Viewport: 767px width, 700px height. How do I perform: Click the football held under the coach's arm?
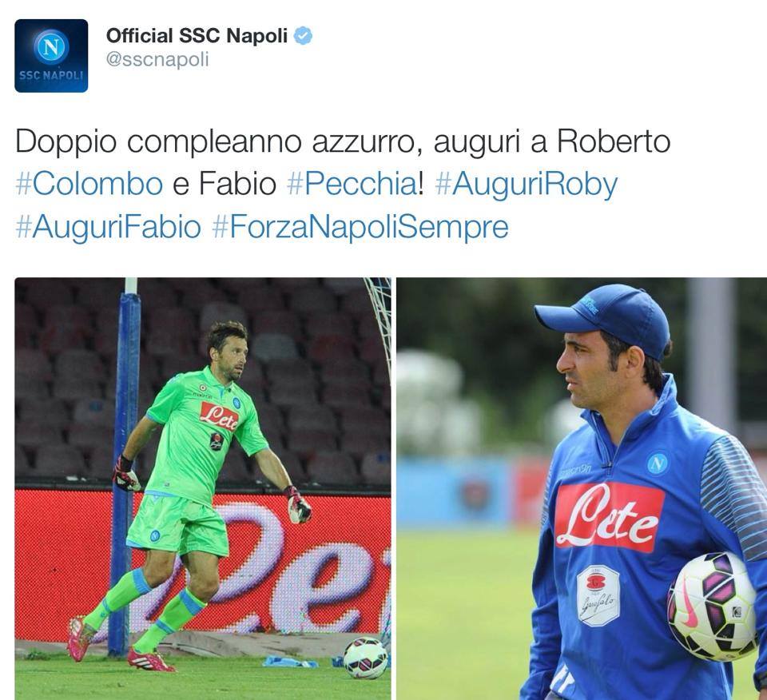click(x=713, y=606)
